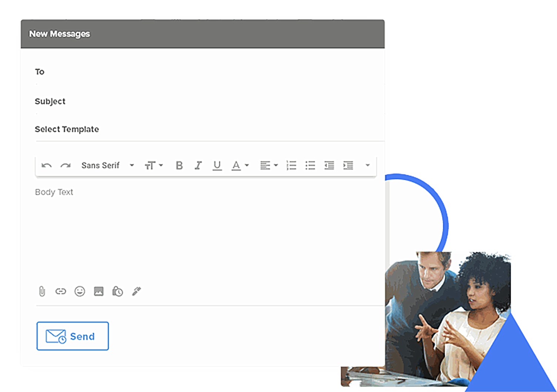Decrease the indent level
Screen dimensions: 557x392
[329, 165]
